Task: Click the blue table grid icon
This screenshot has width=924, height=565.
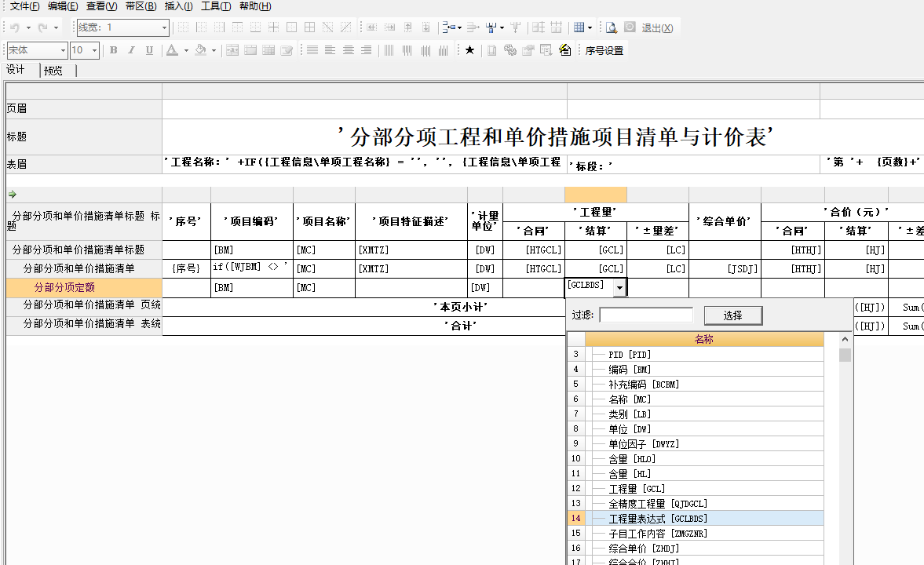Action: click(x=579, y=27)
